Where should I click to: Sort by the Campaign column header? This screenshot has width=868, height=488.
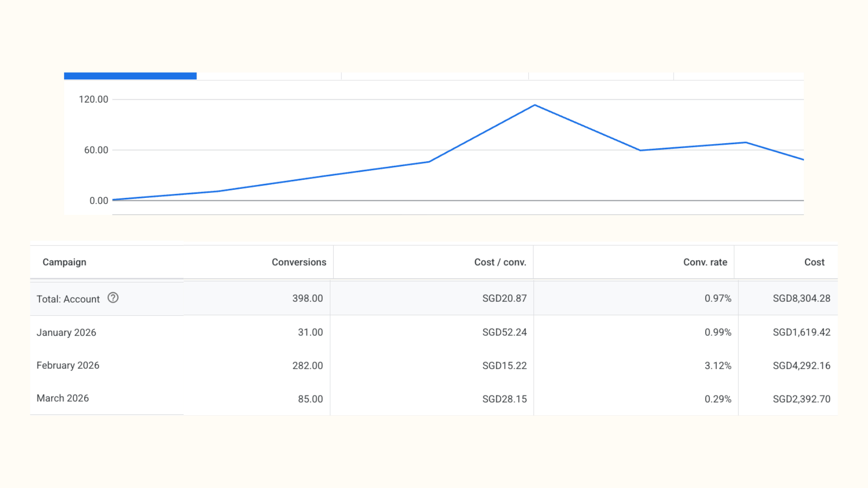(64, 262)
